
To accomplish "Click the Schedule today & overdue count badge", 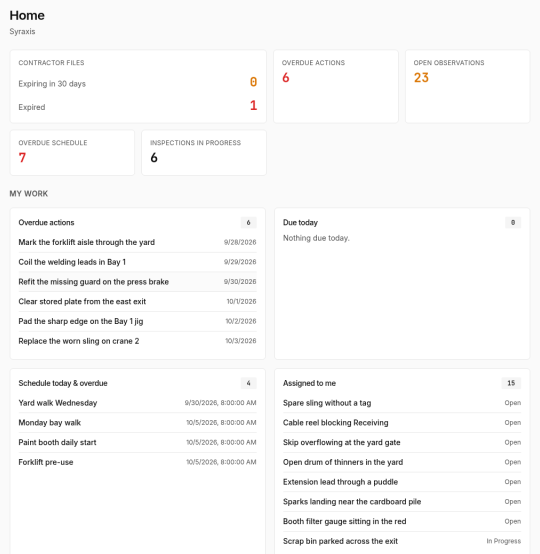I will [x=248, y=383].
